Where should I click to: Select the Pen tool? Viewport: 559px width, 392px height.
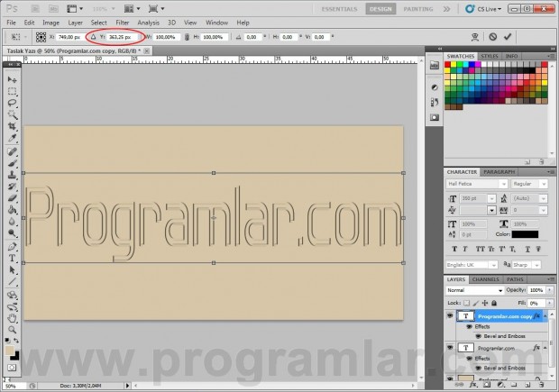click(x=12, y=247)
